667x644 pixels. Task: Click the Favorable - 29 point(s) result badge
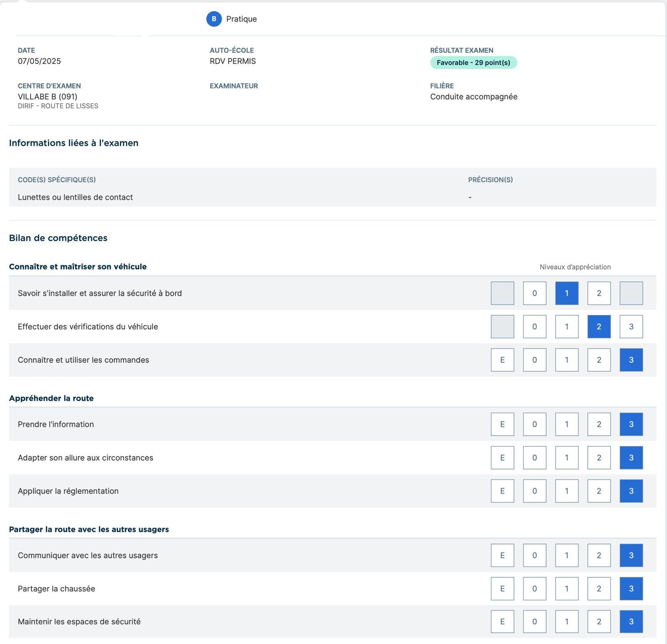click(x=473, y=62)
